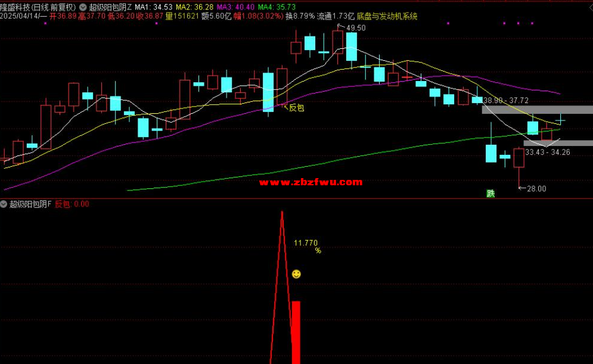The image size is (593, 364).
Task: Click the low price 低36.20
Action: click(x=121, y=16)
